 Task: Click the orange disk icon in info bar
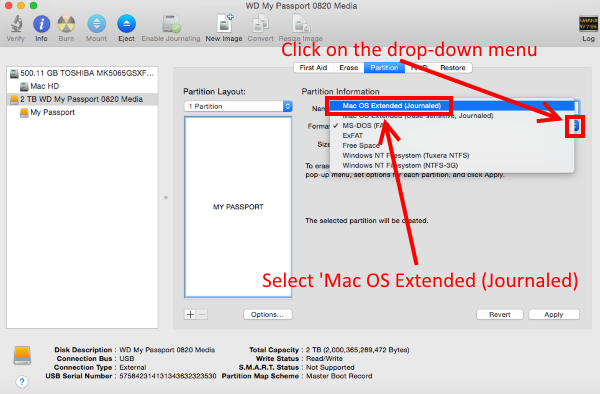22,355
